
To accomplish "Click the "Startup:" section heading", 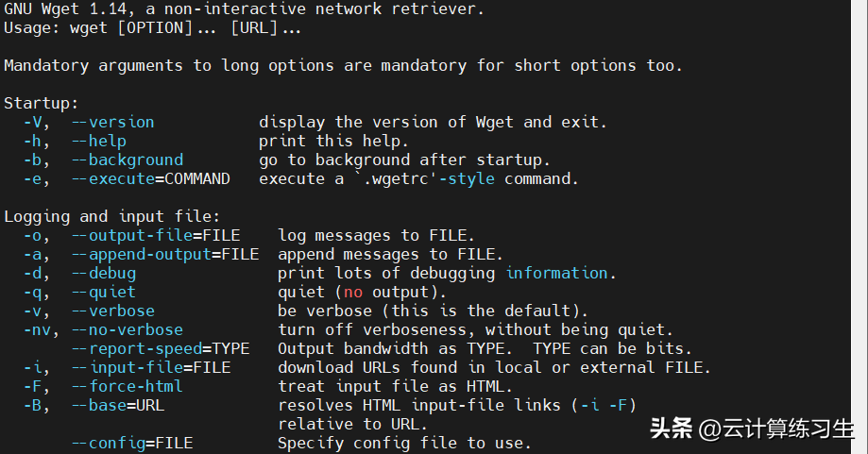I will pos(42,103).
